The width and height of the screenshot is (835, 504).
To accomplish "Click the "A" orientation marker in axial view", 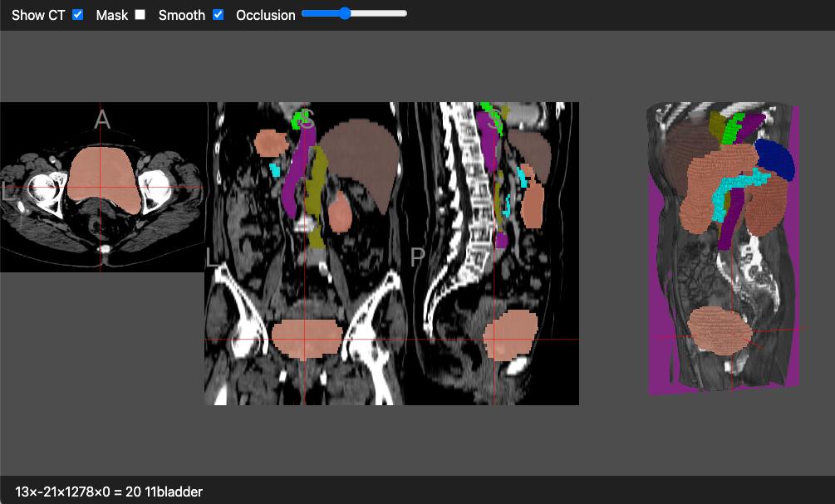I will (101, 119).
